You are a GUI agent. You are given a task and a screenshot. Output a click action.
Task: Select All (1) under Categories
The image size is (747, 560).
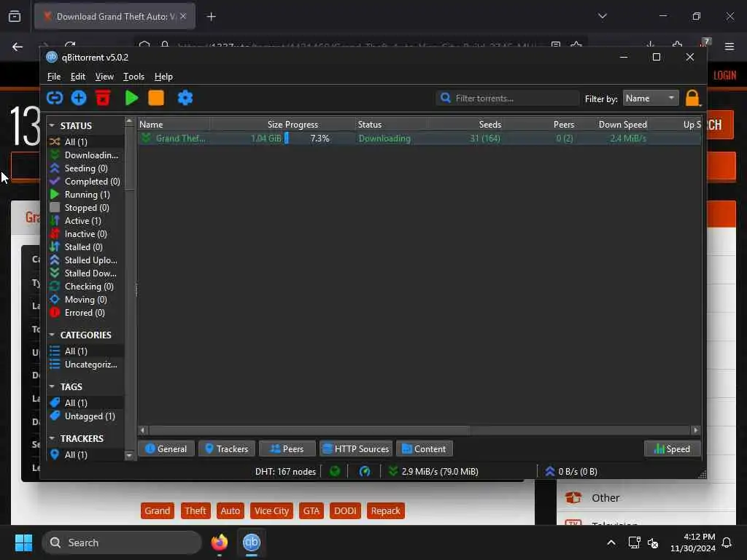[x=86, y=351]
